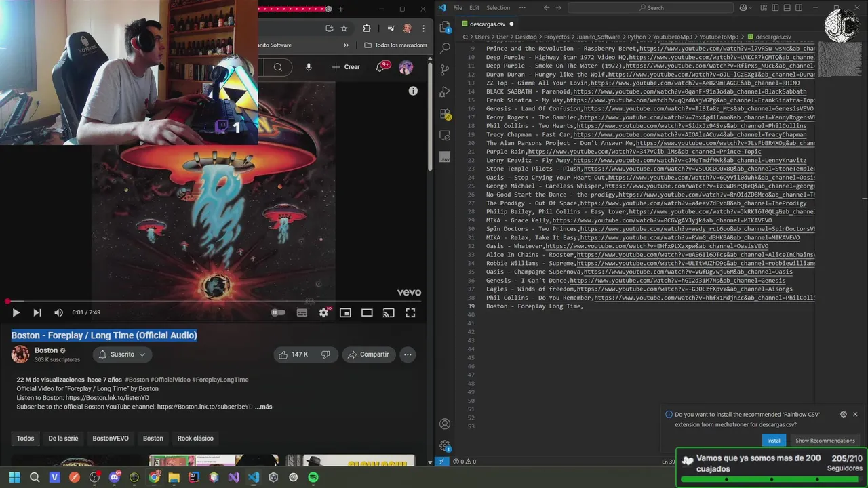The width and height of the screenshot is (868, 488).
Task: Select De la serie filter chip
Action: (63, 439)
